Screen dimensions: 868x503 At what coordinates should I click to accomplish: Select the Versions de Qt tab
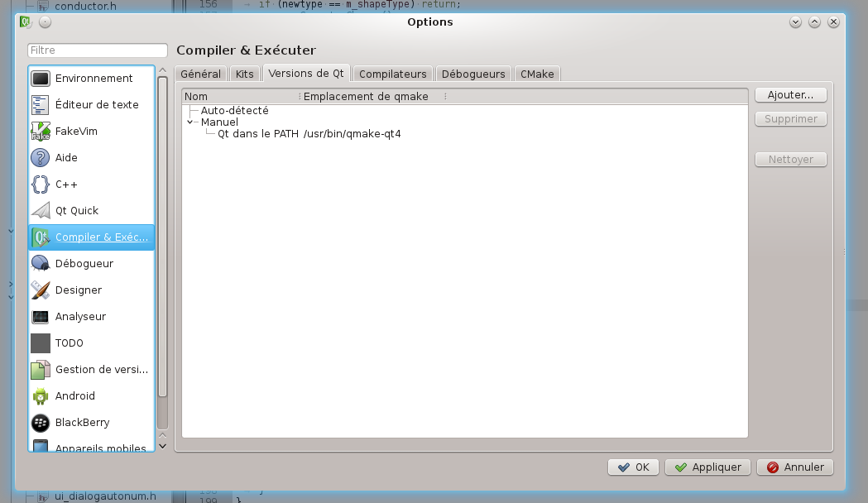[x=306, y=73]
